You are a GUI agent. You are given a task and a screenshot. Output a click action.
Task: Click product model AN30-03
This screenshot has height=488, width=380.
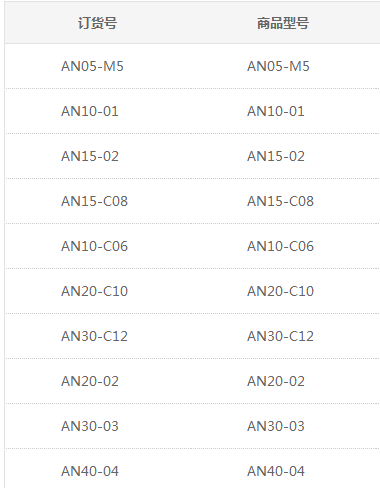[x=276, y=426]
